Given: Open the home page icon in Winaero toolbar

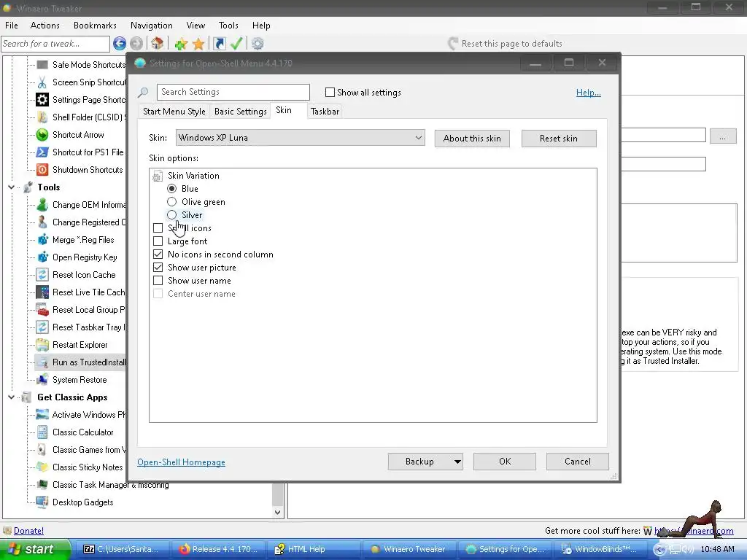Looking at the screenshot, I should (x=158, y=44).
